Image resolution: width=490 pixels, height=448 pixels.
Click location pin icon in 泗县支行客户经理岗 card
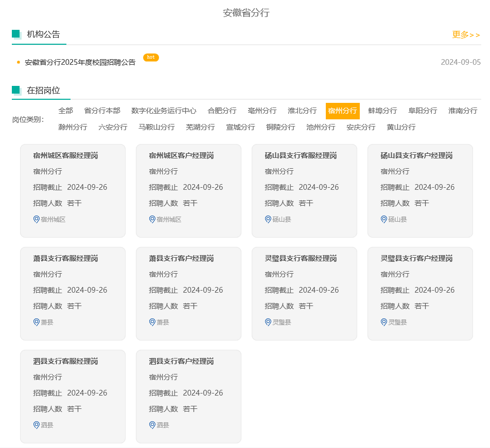click(x=152, y=425)
